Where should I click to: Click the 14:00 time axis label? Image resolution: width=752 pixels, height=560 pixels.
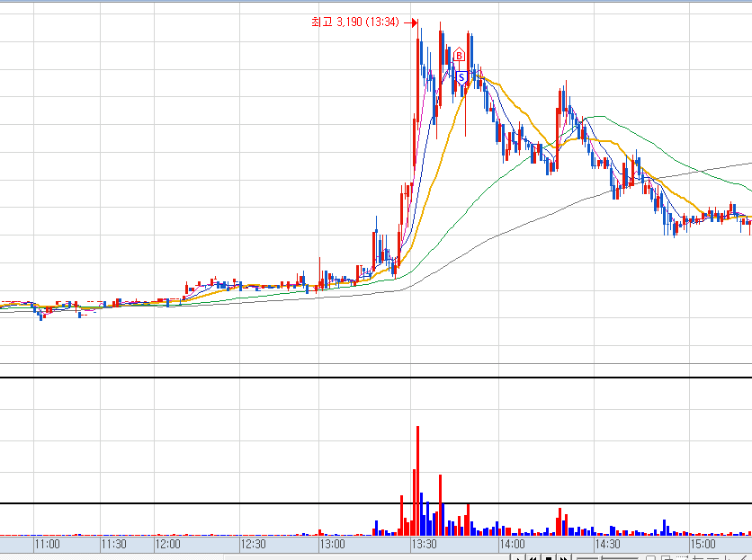click(x=512, y=544)
